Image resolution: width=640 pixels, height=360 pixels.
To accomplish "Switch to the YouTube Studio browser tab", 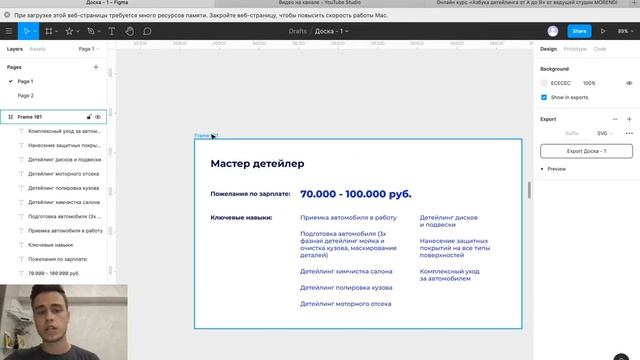I will click(x=320, y=3).
